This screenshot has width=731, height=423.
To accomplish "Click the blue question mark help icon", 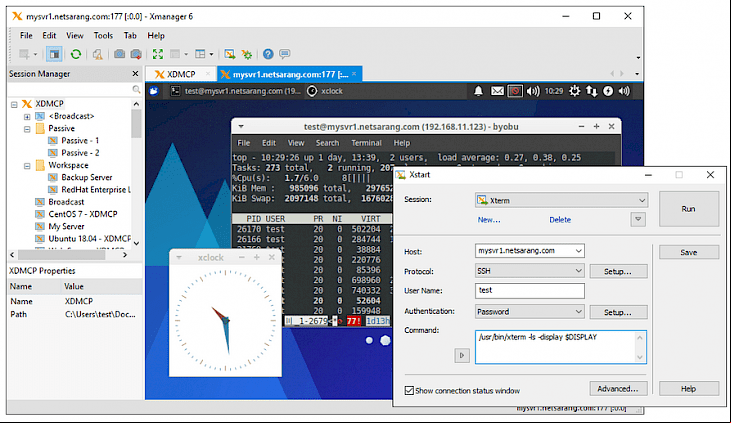I will [268, 54].
